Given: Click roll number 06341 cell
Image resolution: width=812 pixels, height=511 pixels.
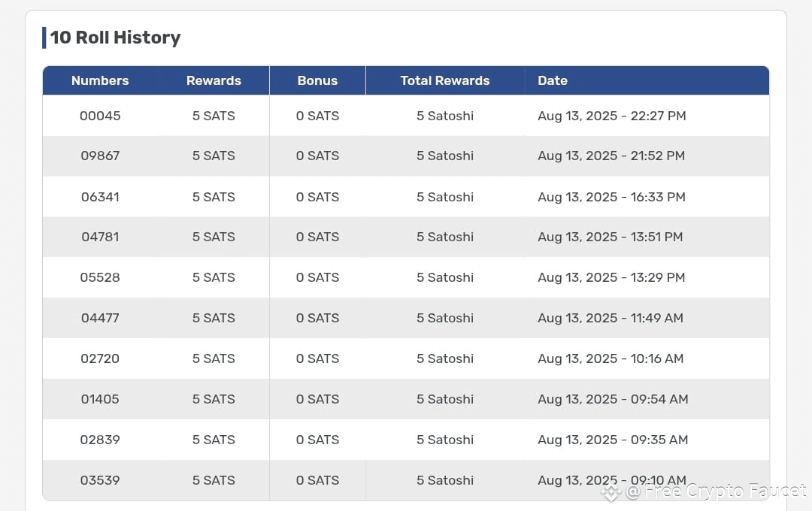Looking at the screenshot, I should (100, 197).
